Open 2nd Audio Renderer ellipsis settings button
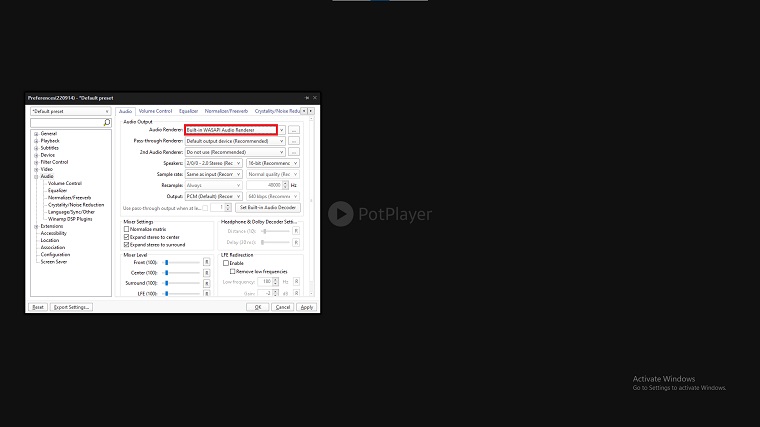 pyautogui.click(x=294, y=152)
